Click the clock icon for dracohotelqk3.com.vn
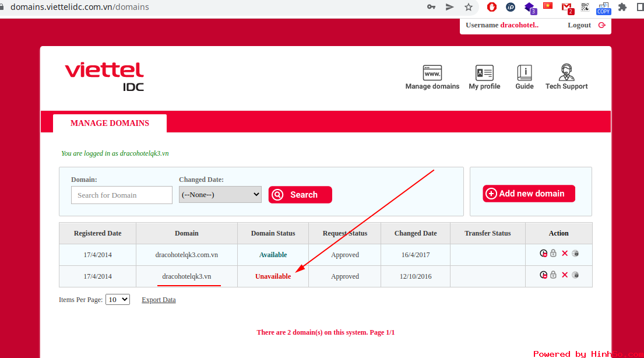 pos(543,253)
